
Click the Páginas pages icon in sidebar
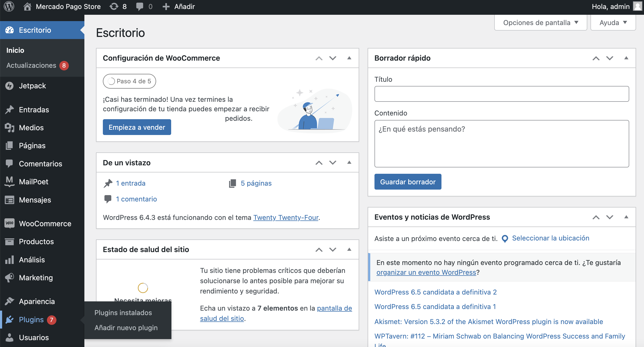pos(9,146)
